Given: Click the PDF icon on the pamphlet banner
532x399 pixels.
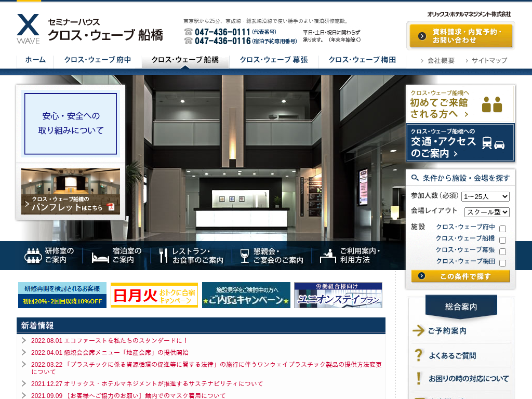Looking at the screenshot, I should coord(111,207).
